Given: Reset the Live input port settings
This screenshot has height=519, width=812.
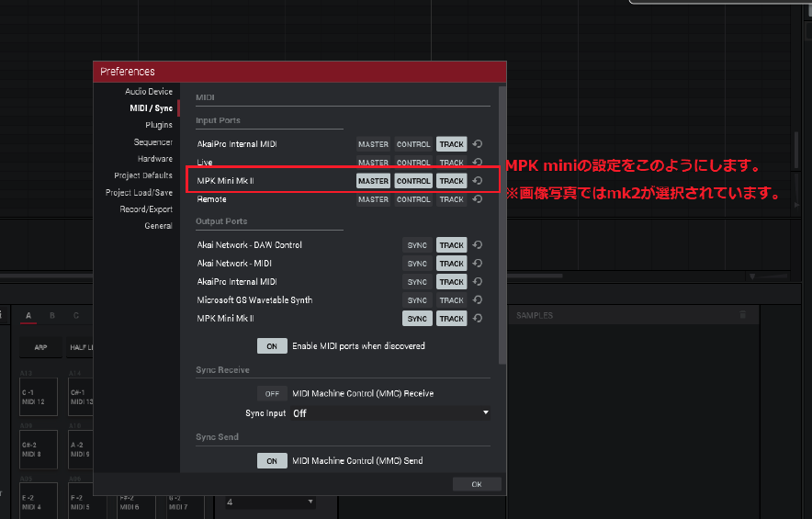Looking at the screenshot, I should click(x=478, y=162).
